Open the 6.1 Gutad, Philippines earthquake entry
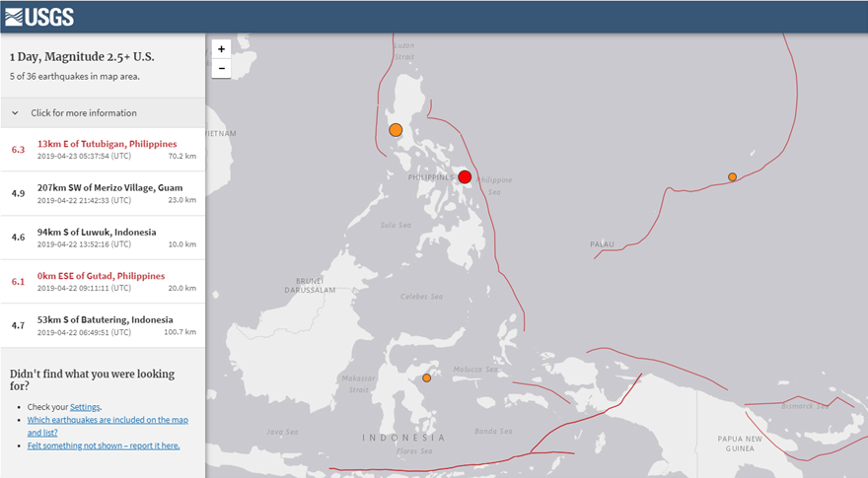This screenshot has height=478, width=868. pos(101,276)
